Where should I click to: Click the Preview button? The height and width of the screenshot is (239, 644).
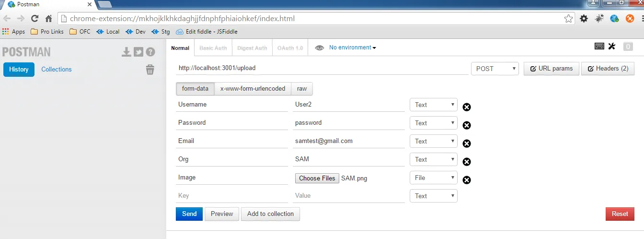(x=222, y=214)
